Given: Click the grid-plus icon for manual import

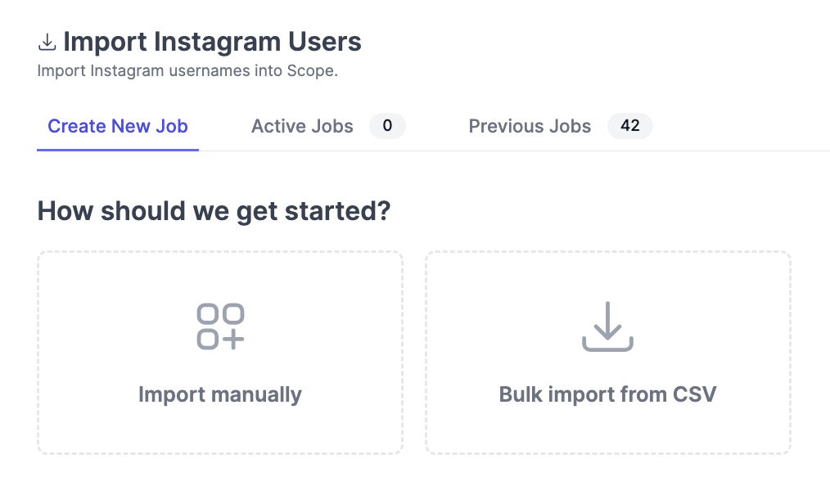Looking at the screenshot, I should [220, 326].
